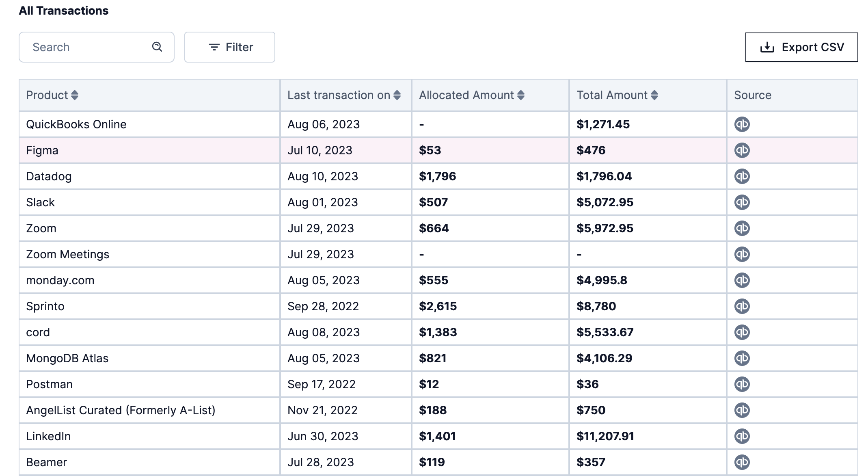Sort by Allocated Amount column
868x476 pixels.
[521, 95]
